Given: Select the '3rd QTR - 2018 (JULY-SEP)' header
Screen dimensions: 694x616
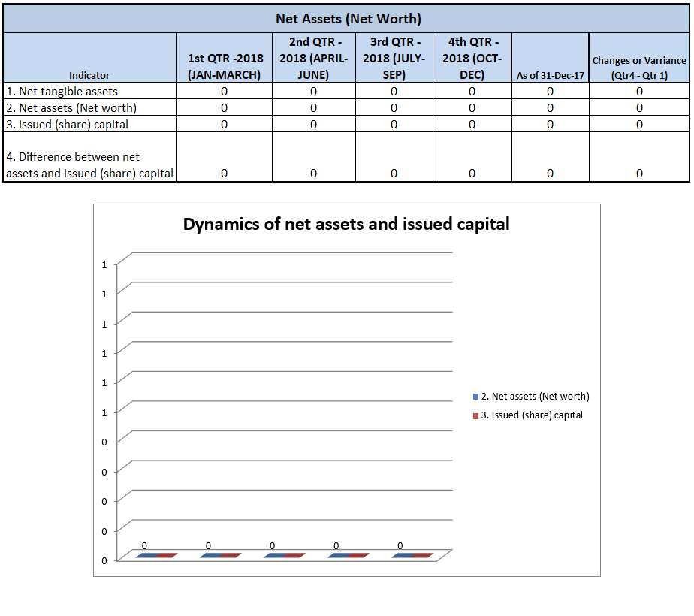Looking at the screenshot, I should pos(394,58).
